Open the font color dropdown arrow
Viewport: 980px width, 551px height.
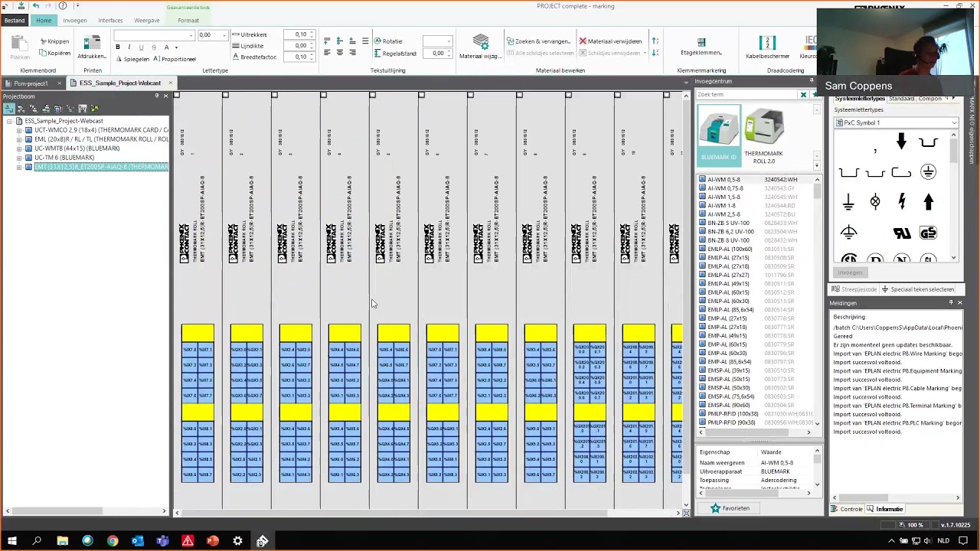point(176,47)
